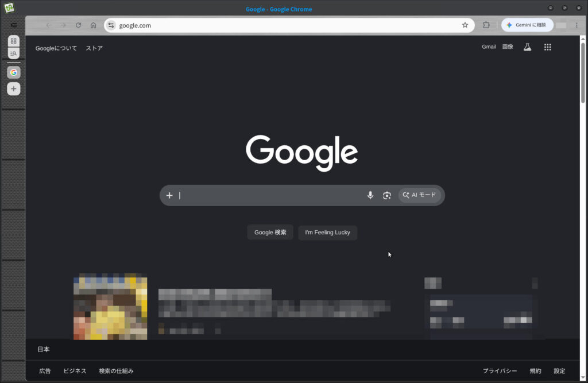The height and width of the screenshot is (383, 588).
Task: View site information icon in address bar
Action: click(111, 25)
